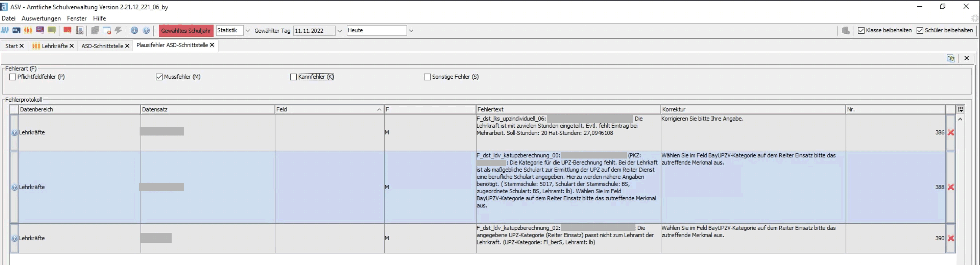The image size is (980, 265).
Task: Open the Gewählter Tag date dropdown arrow
Action: click(x=340, y=31)
